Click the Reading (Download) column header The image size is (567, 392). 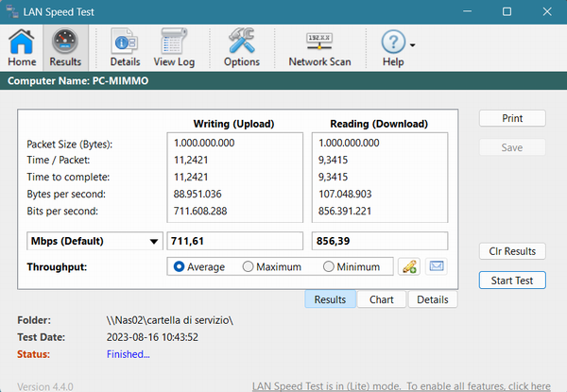(x=379, y=124)
